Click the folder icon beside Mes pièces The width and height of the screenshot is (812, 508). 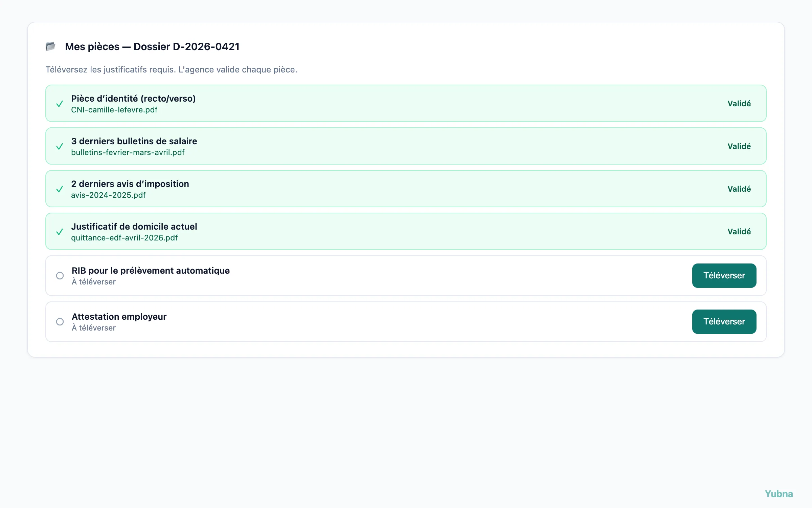pos(51,46)
